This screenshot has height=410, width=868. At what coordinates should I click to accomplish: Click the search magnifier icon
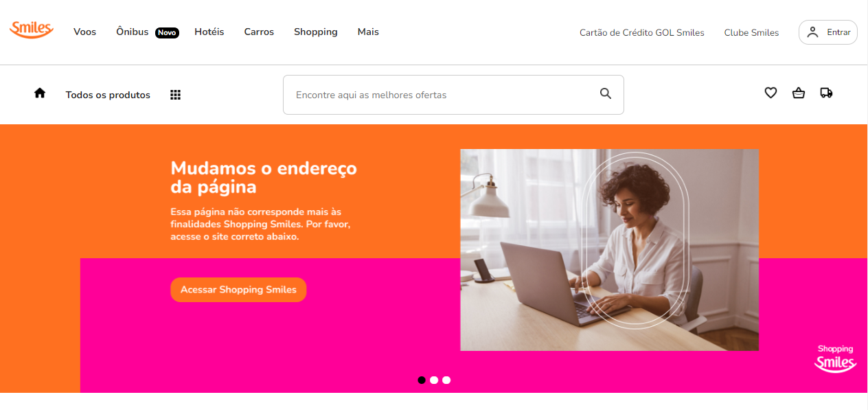pos(606,93)
